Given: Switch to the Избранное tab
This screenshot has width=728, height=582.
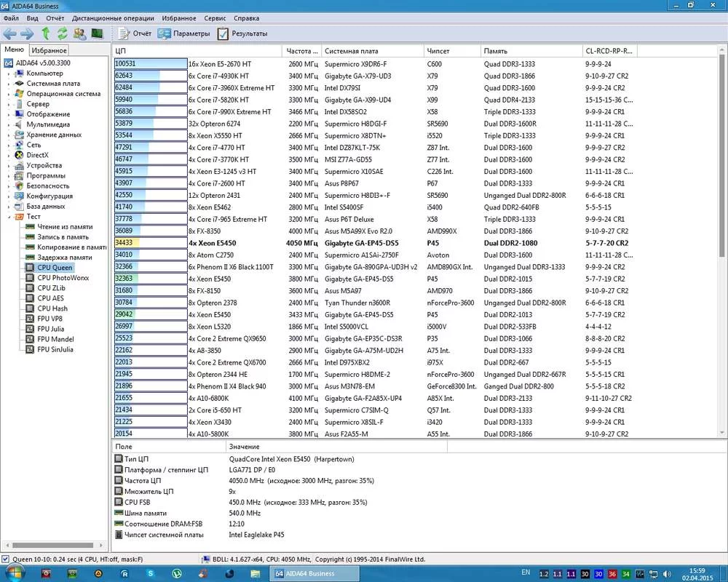Looking at the screenshot, I should click(x=50, y=50).
